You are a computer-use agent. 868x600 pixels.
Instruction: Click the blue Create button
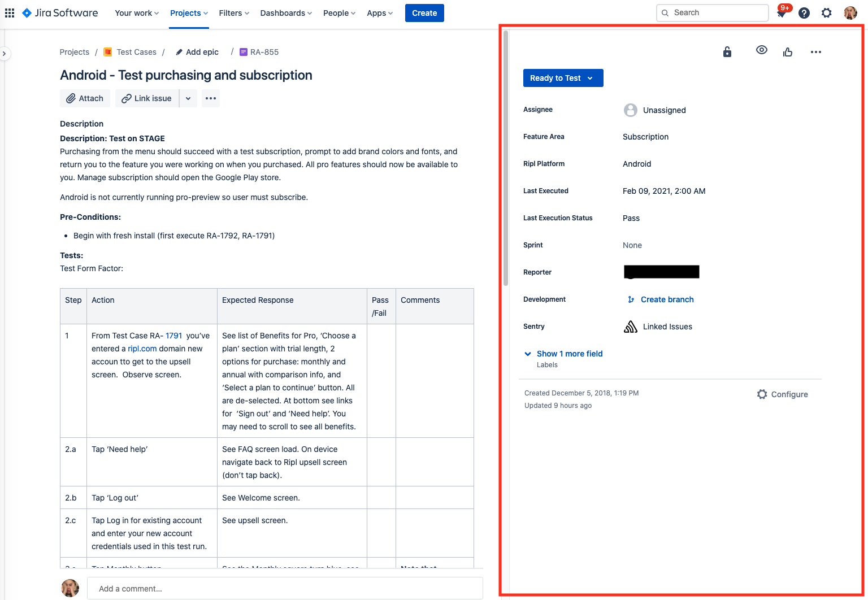pyautogui.click(x=424, y=13)
